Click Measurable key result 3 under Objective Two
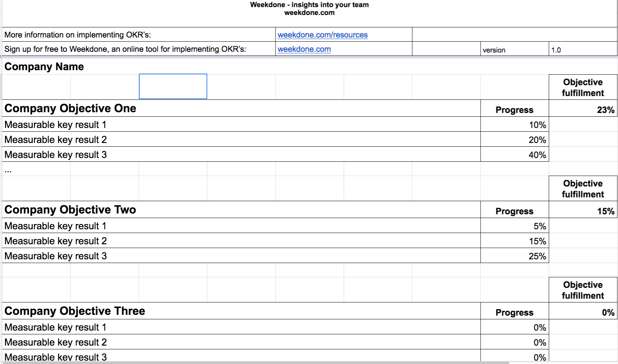 (x=55, y=256)
